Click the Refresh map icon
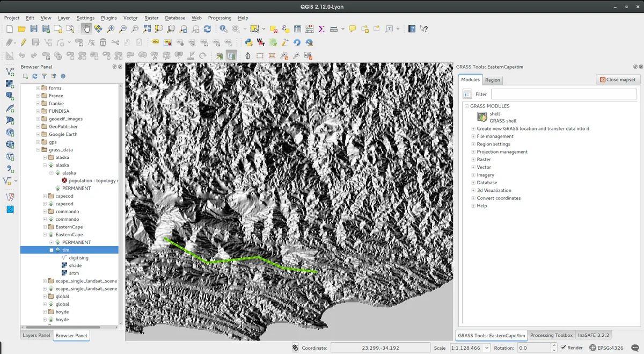This screenshot has height=354, width=644. [207, 29]
